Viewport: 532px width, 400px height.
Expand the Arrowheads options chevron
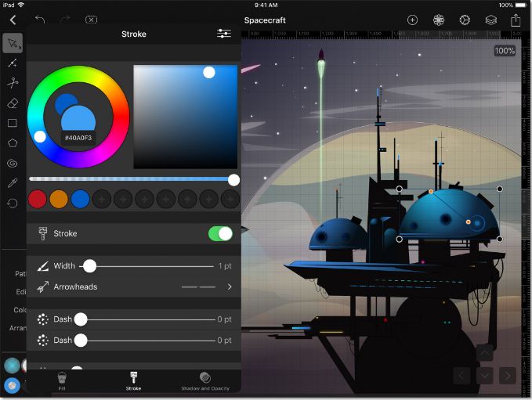point(230,286)
